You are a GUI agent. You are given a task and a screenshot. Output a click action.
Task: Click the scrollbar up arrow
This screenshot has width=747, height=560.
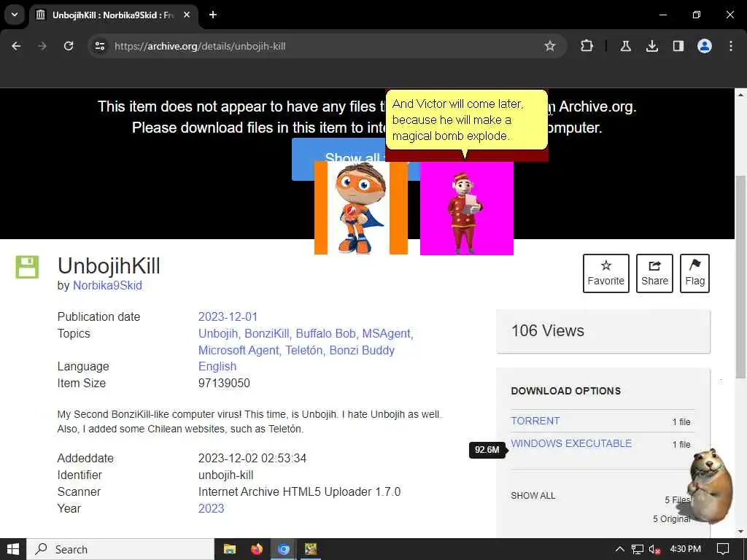click(740, 95)
